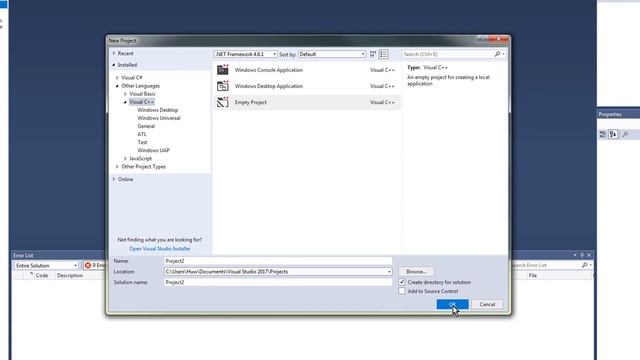Collapse the Visual C++ node
This screenshot has width=640, height=360.
(125, 102)
